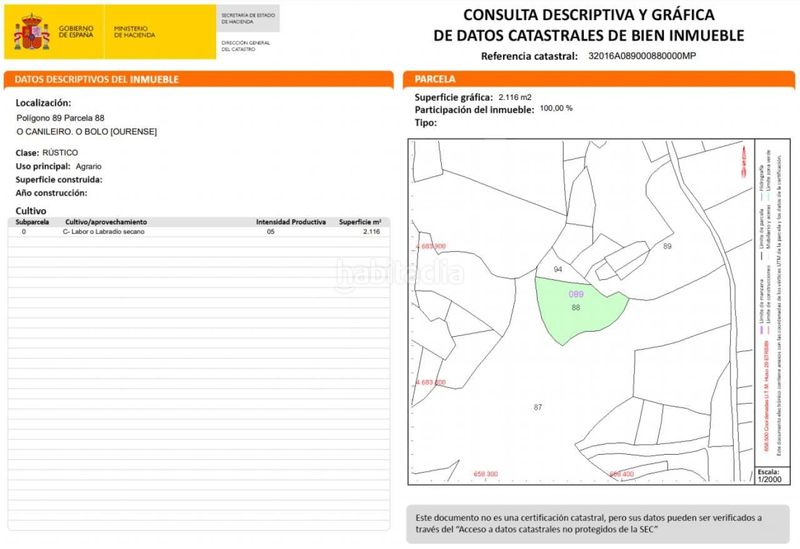The image size is (800, 549).
Task: Click the Superficie m² column header
Action: (360, 222)
